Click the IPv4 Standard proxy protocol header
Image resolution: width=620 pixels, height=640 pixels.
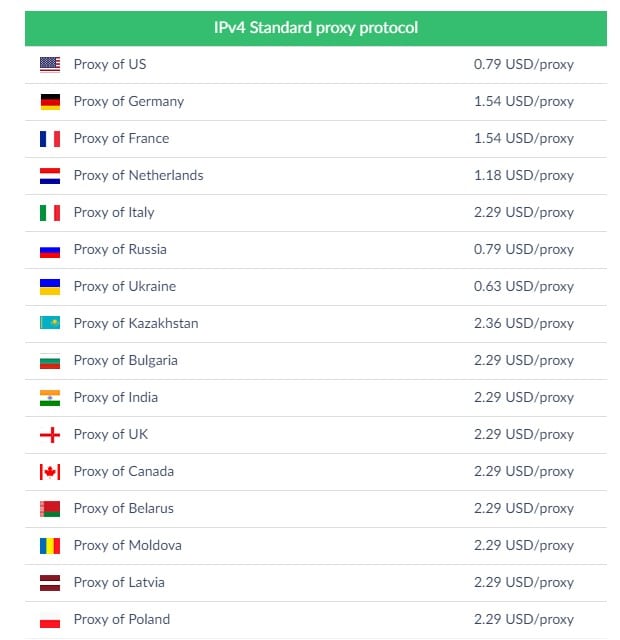[x=316, y=28]
